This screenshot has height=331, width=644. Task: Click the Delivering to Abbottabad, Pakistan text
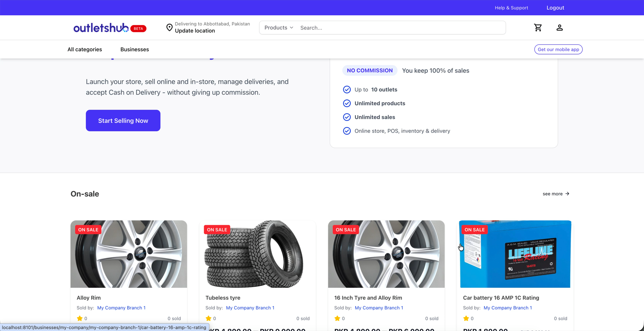pyautogui.click(x=212, y=24)
